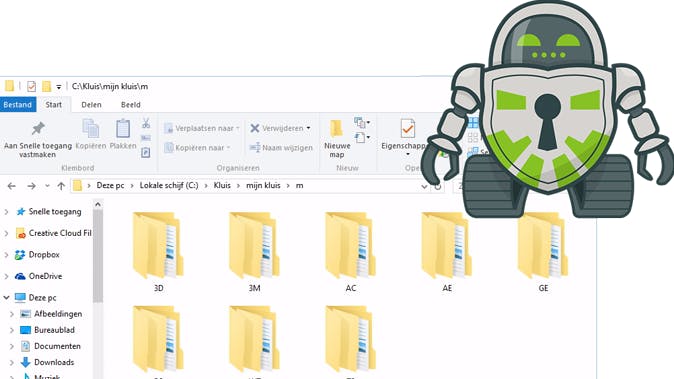Click the OneDrive cloud icon in sidebar
The image size is (674, 379).
(x=20, y=276)
